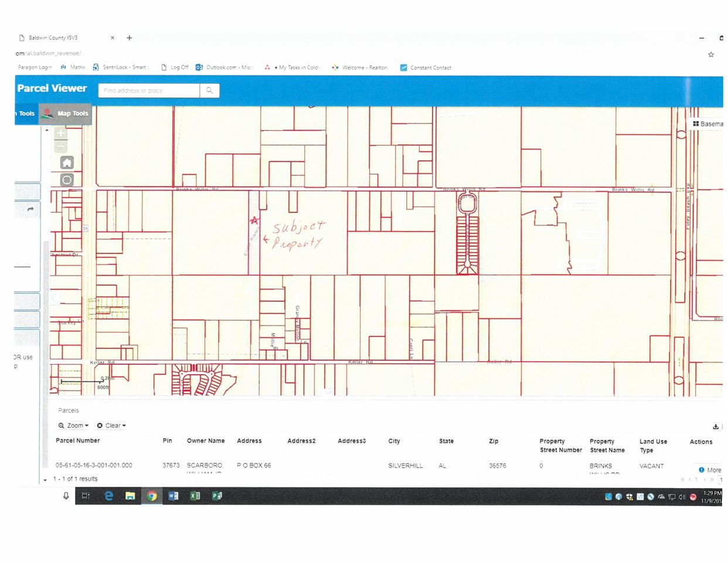This screenshot has height=563, width=728.
Task: Click the download export icon above results table
Action: pos(716,426)
